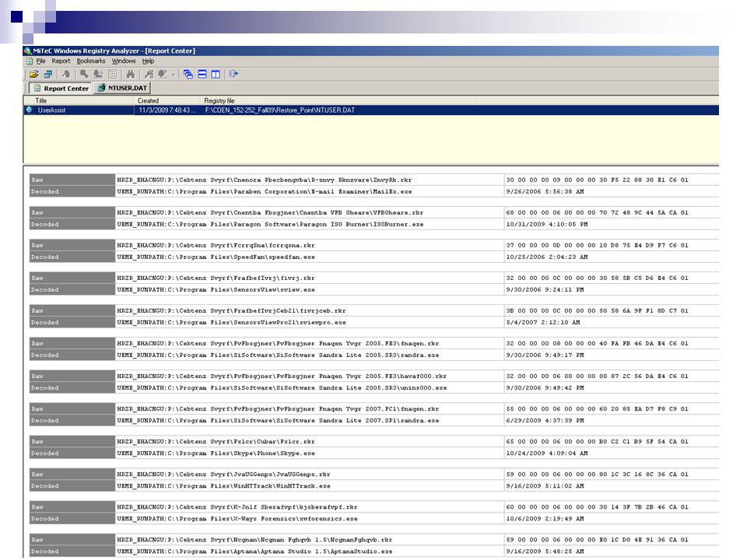The height and width of the screenshot is (560, 747).
Task: Click the 9/16/2009 5:48:25 AM timestamp
Action: tap(545, 551)
